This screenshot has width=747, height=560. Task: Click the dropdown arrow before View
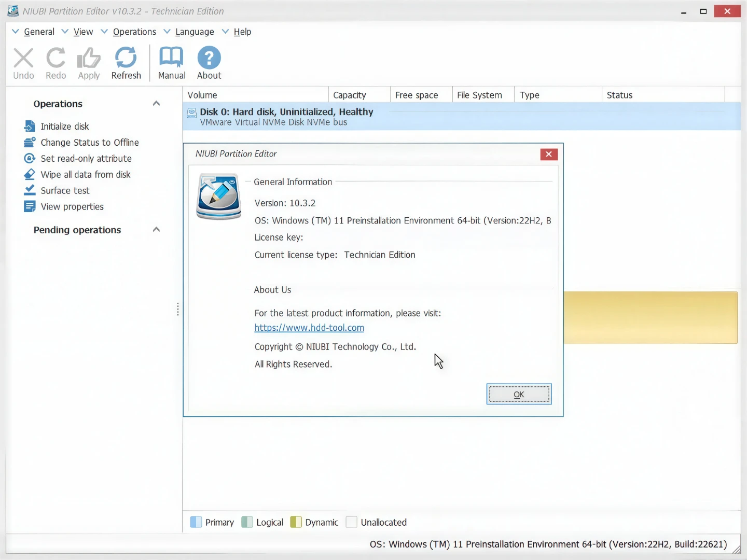[x=65, y=32]
